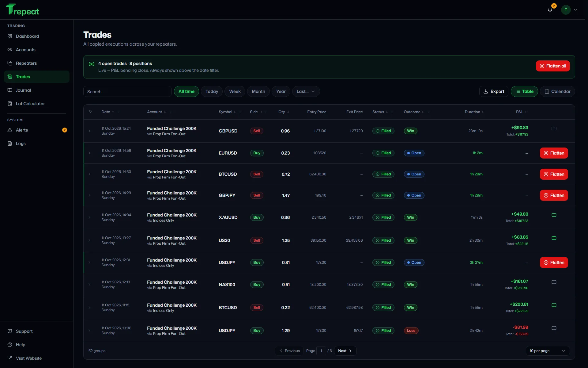
Task: Sort by Account column
Action: click(x=156, y=112)
